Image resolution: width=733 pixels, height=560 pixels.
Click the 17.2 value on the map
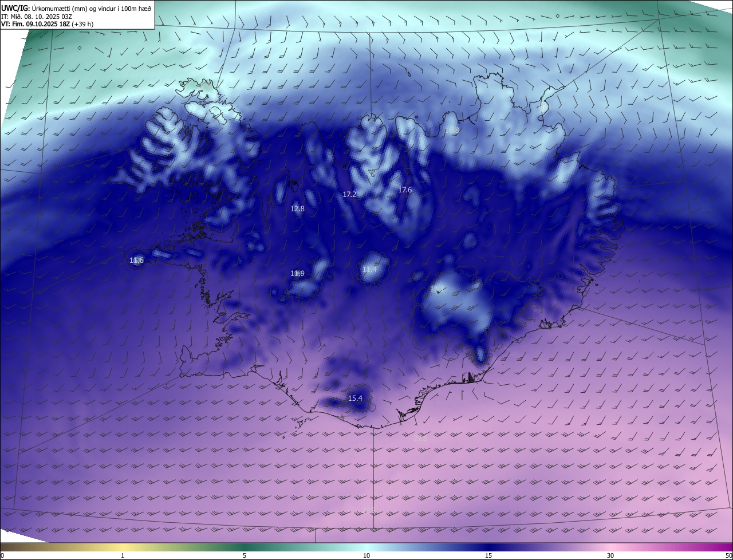[349, 195]
